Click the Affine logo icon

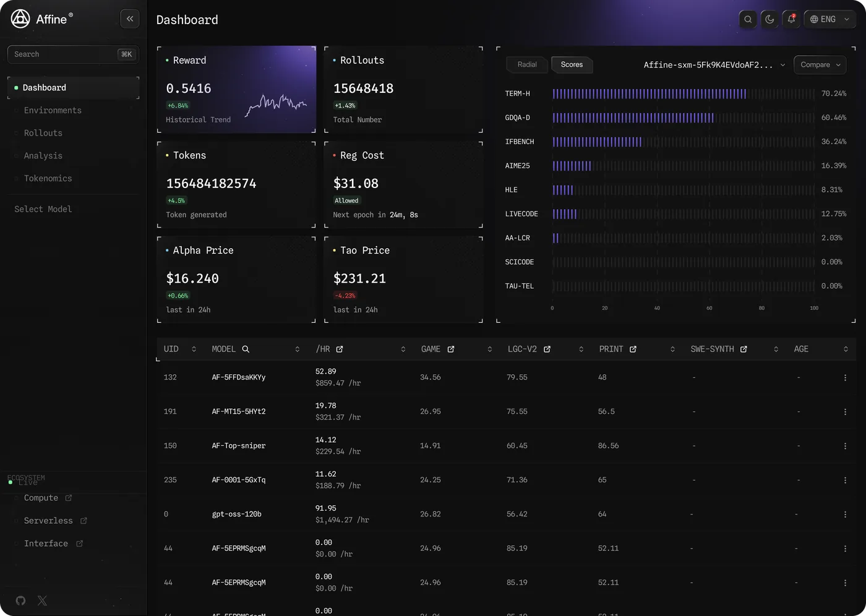(20, 19)
